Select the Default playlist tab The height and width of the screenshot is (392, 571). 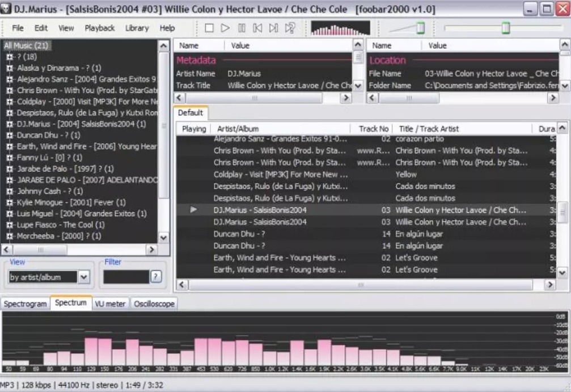click(191, 112)
